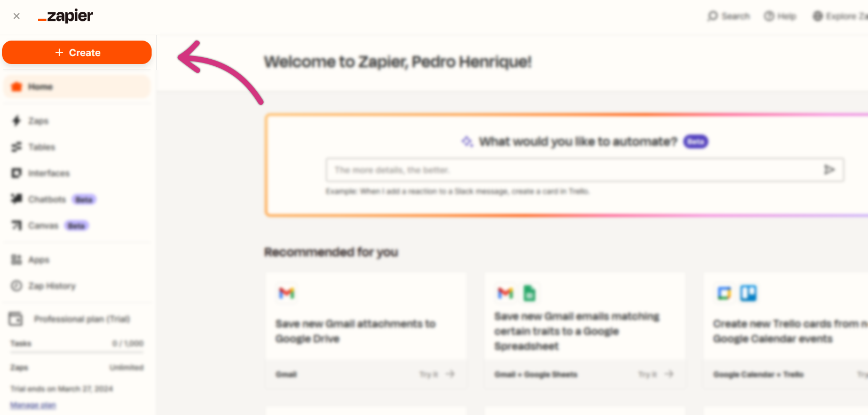This screenshot has height=415, width=868.
Task: View Zap History
Action: coord(52,286)
